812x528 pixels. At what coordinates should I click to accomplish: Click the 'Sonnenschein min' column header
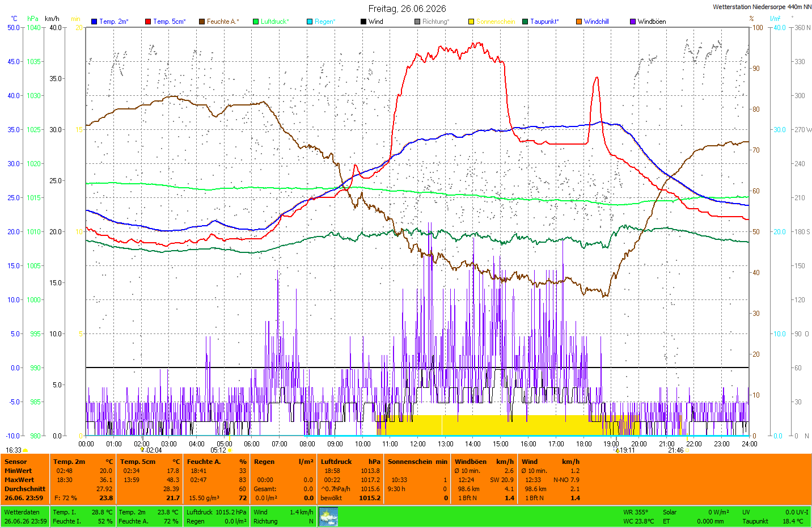[417, 462]
